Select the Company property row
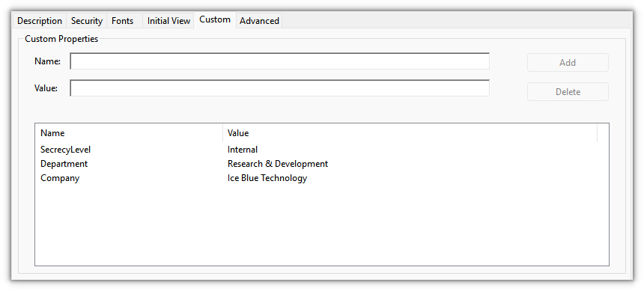 point(321,178)
